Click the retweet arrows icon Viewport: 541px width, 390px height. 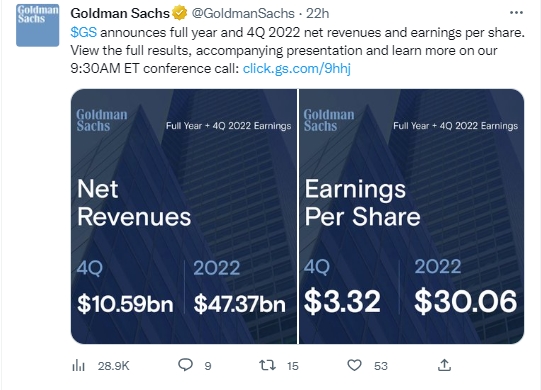(267, 365)
